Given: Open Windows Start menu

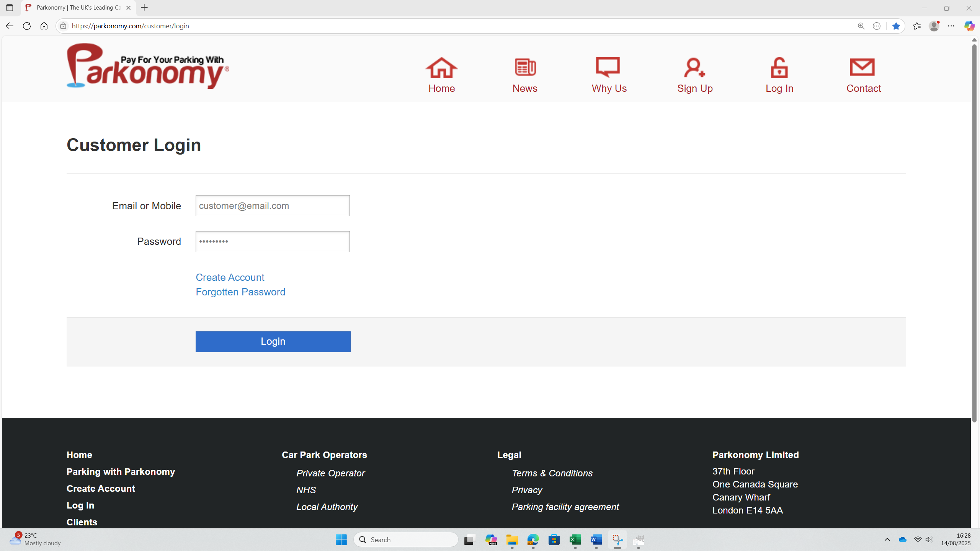Looking at the screenshot, I should (x=341, y=540).
